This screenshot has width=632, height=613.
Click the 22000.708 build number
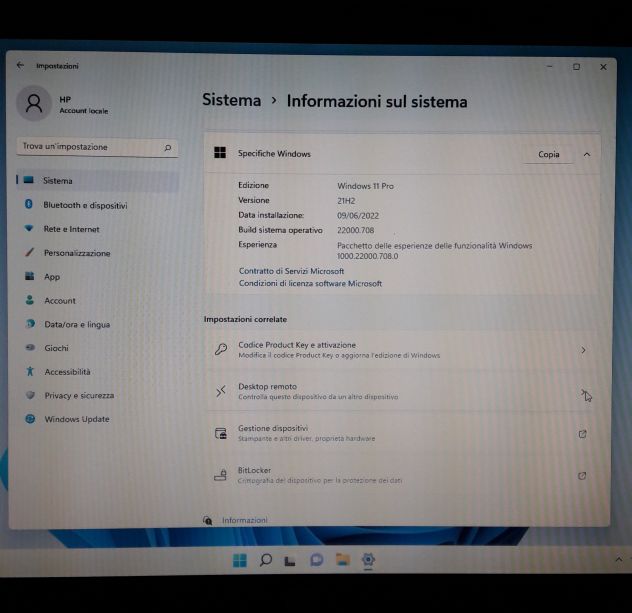pyautogui.click(x=356, y=230)
